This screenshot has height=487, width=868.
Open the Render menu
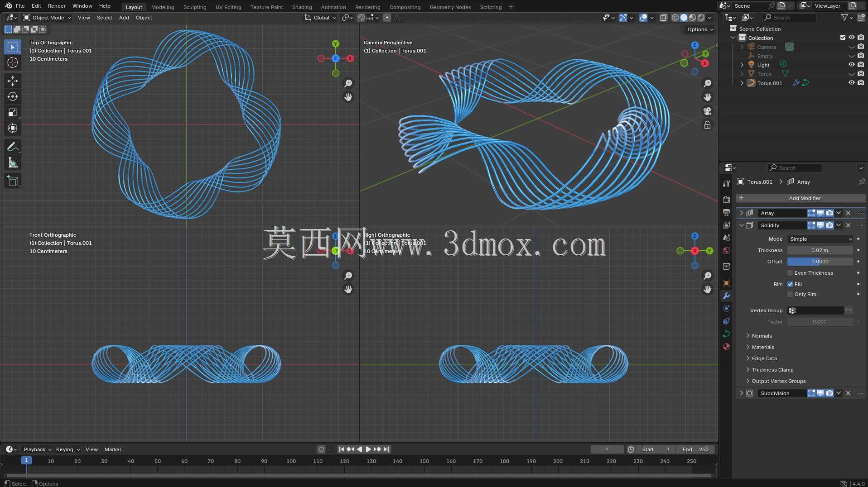pos(57,6)
